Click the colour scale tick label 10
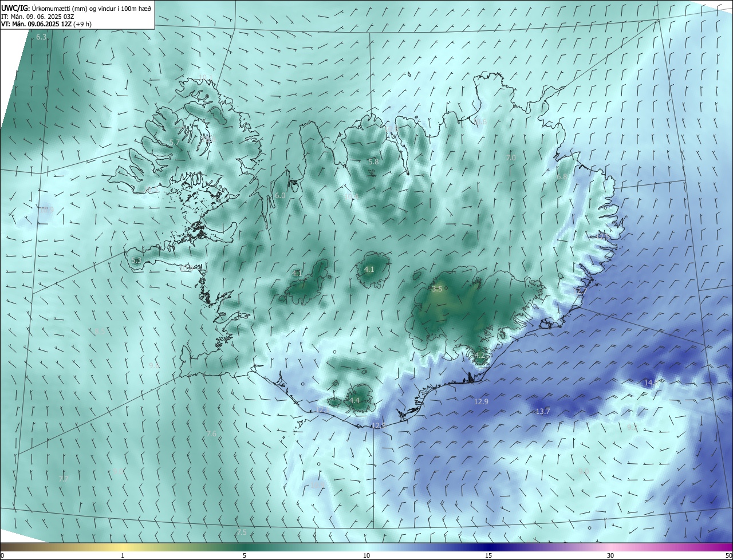The width and height of the screenshot is (733, 560). pos(366,556)
